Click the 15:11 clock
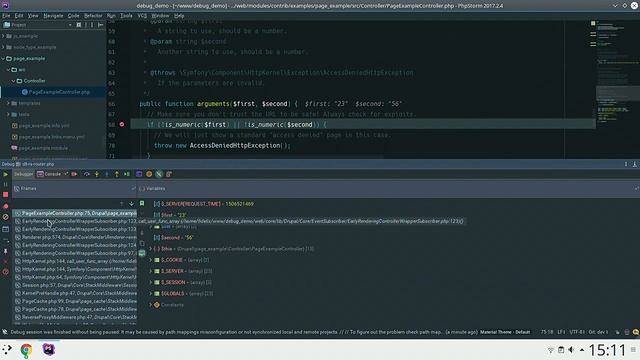This screenshot has height=360, width=640. tap(607, 350)
